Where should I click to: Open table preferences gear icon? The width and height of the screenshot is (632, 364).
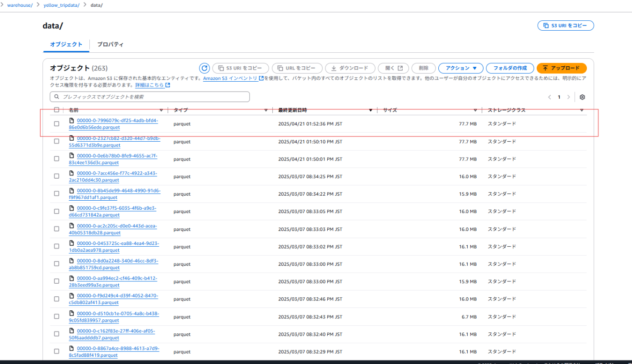coord(582,97)
